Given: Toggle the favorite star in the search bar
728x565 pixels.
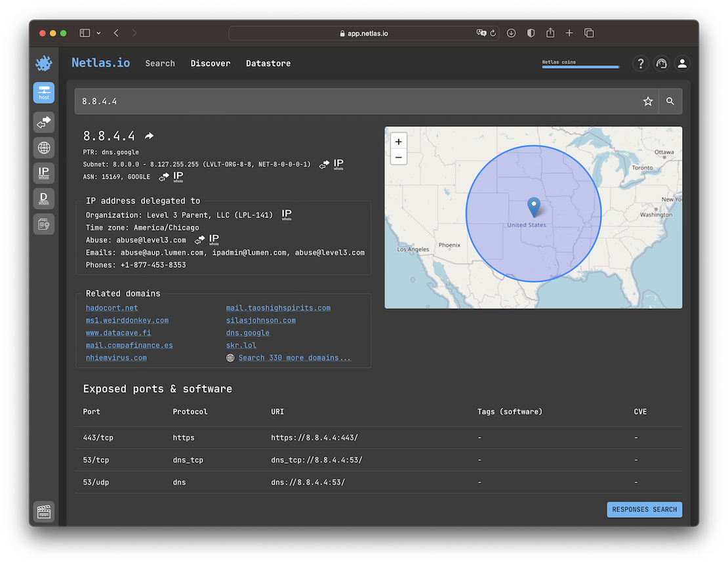Looking at the screenshot, I should [648, 101].
